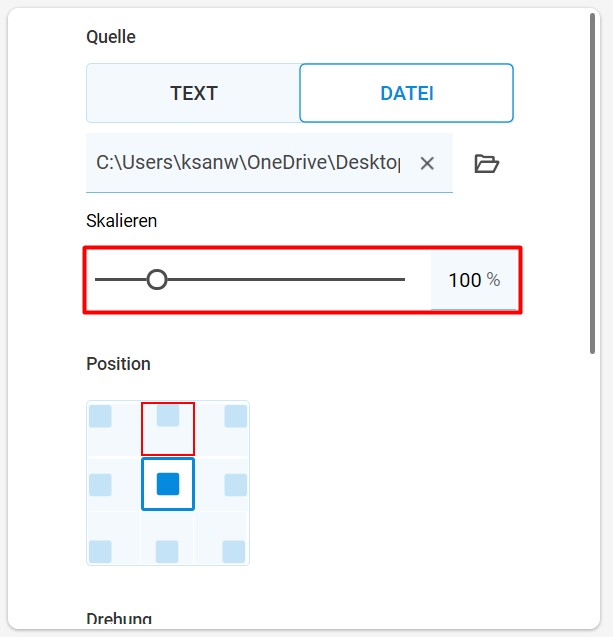Click the Position heading label
The height and width of the screenshot is (637, 613).
(118, 364)
